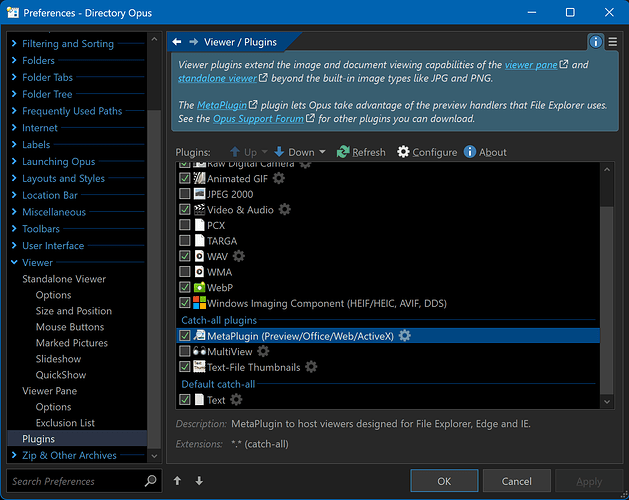629x500 pixels.
Task: Click the next result down arrow at bottom
Action: coord(199,481)
